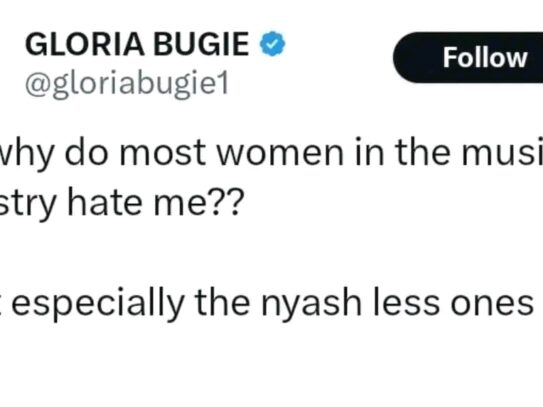Image resolution: width=543 pixels, height=407 pixels.
Task: Click the word "hate" in the second line
Action: (x=105, y=202)
